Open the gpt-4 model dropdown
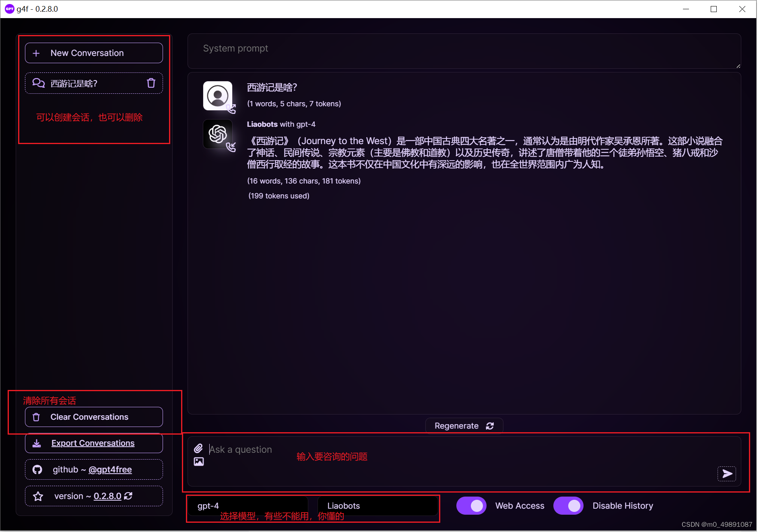This screenshot has height=532, width=759. click(248, 505)
